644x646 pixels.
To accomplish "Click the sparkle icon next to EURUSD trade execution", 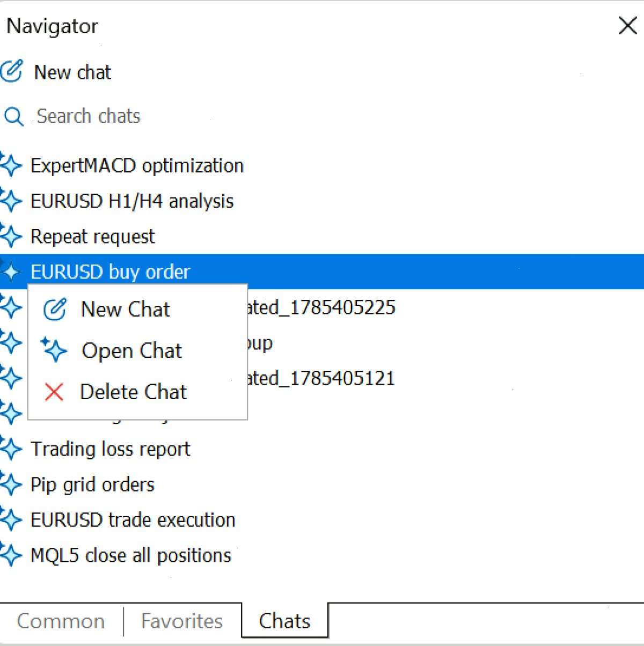I will pyautogui.click(x=11, y=519).
